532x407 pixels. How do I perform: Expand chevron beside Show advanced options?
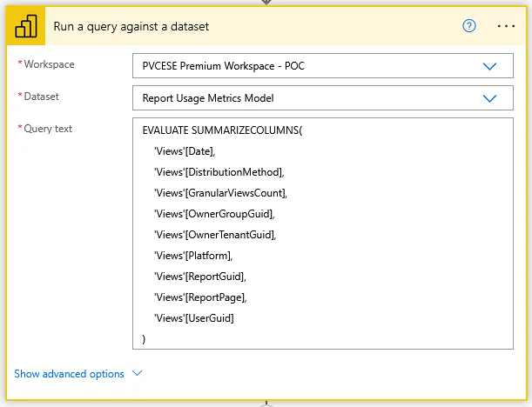137,373
